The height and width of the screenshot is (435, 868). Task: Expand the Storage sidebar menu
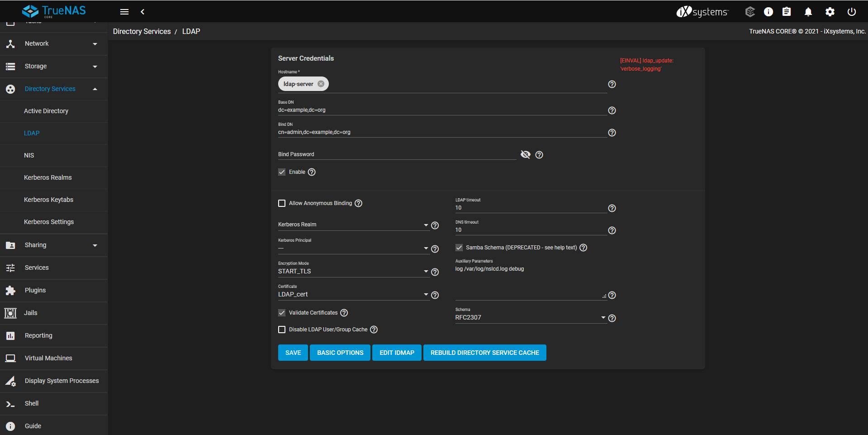54,67
